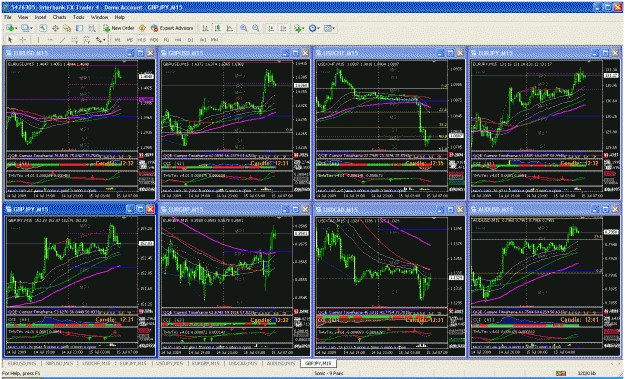Screen dimensions: 625x379
Task: Click the Expert Advisors button
Action: (172, 28)
